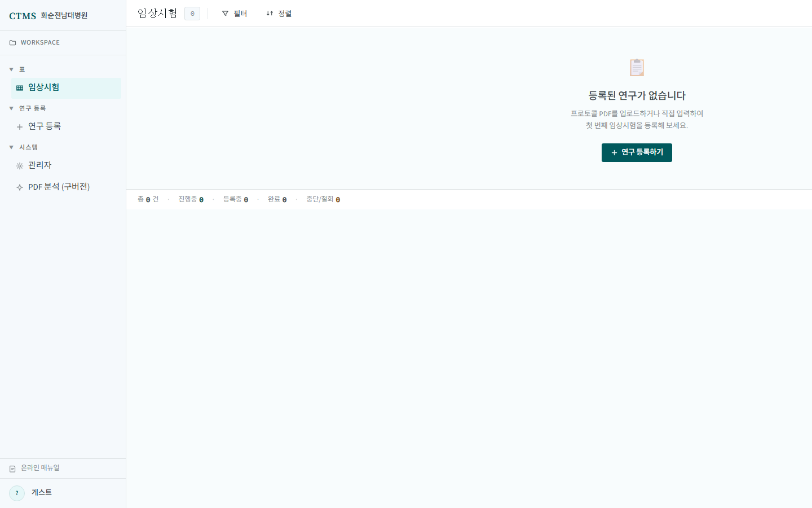Click the 임상시험 page heading
Screen dimensions: 812x508
(157, 13)
